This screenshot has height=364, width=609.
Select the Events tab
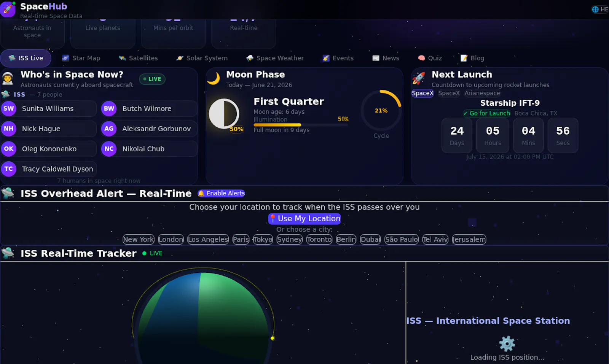338,58
